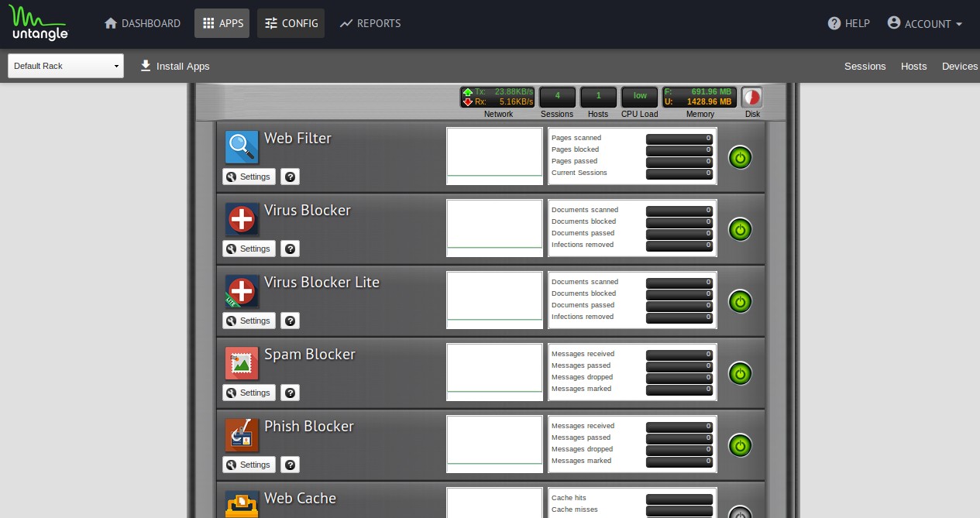Viewport: 980px width, 518px height.
Task: Click Phish Blocker "Messages marked" label
Action: pyautogui.click(x=581, y=461)
